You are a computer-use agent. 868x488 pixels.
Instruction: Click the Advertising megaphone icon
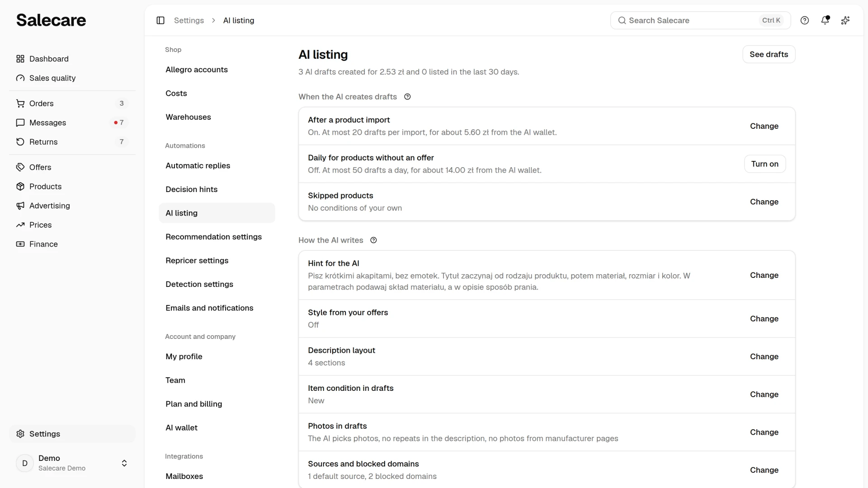coord(20,206)
